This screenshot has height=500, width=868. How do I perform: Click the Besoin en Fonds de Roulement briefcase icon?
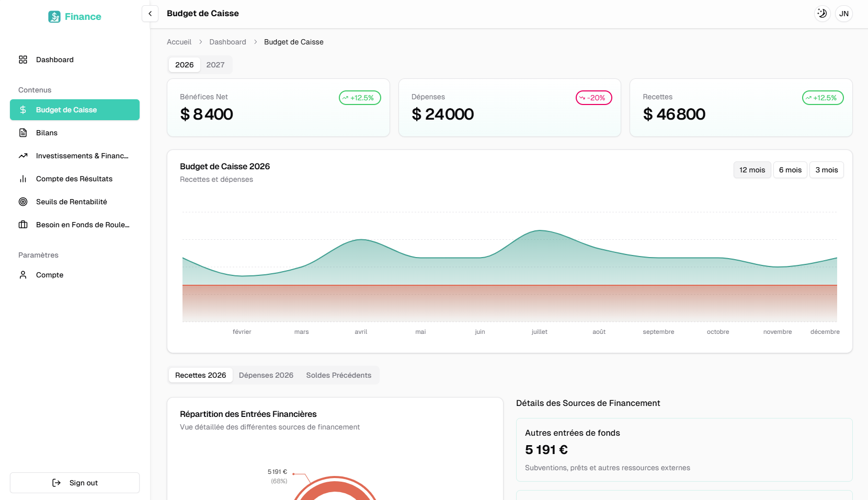point(23,225)
